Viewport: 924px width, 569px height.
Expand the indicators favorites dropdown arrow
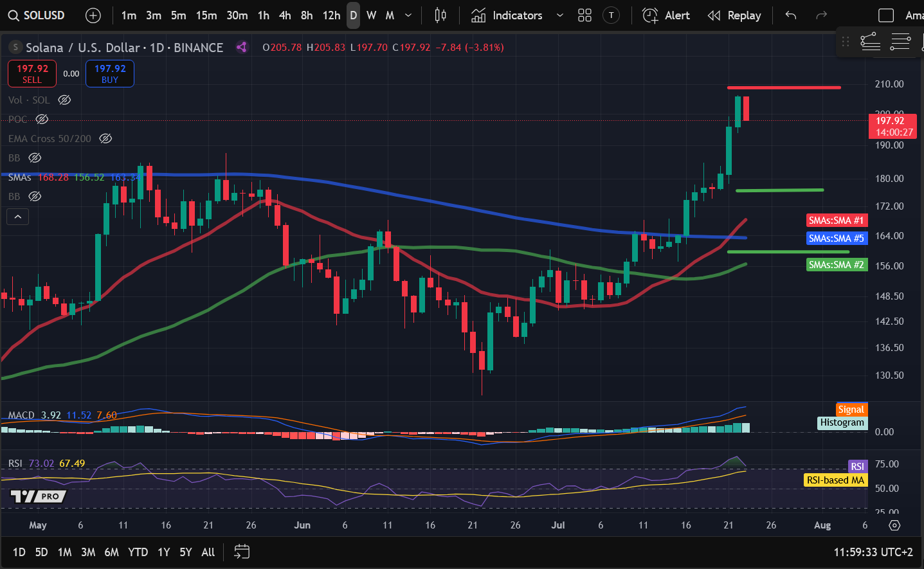(559, 15)
